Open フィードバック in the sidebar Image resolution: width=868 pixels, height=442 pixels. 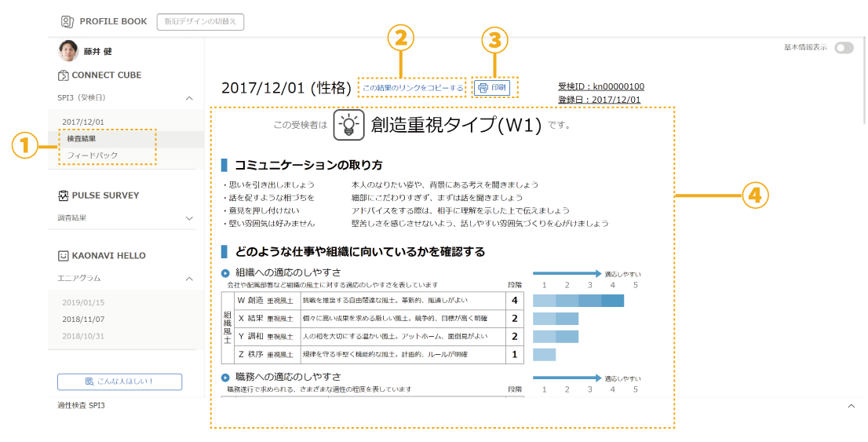tap(92, 155)
